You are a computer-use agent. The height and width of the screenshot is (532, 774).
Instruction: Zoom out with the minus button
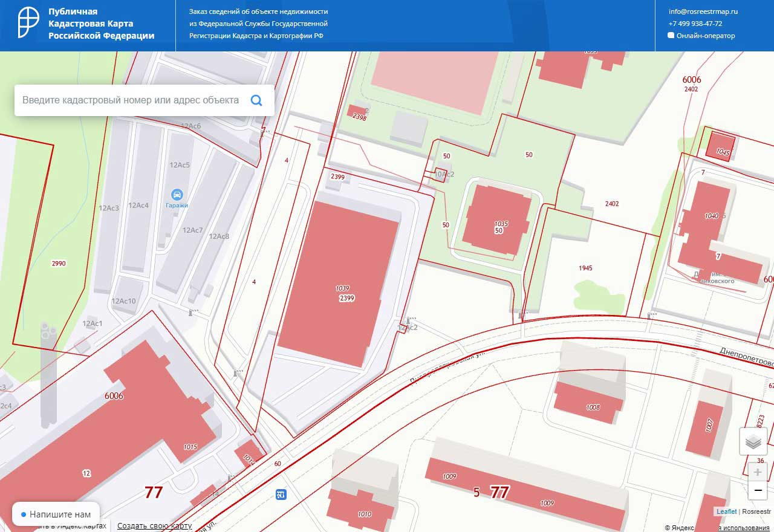coord(758,491)
